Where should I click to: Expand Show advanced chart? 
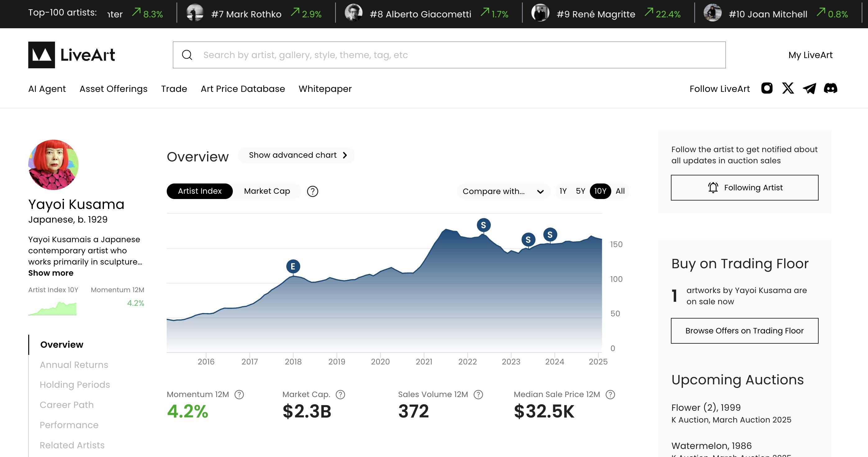(296, 155)
